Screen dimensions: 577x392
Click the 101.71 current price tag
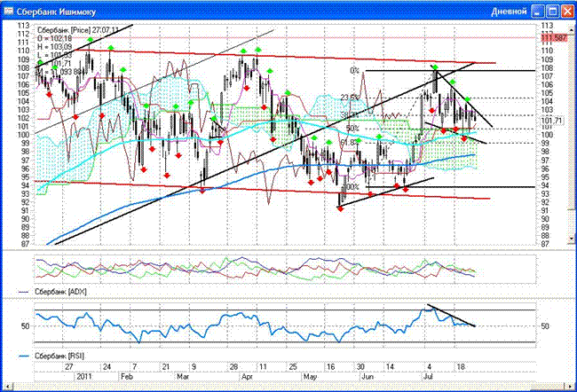click(552, 121)
